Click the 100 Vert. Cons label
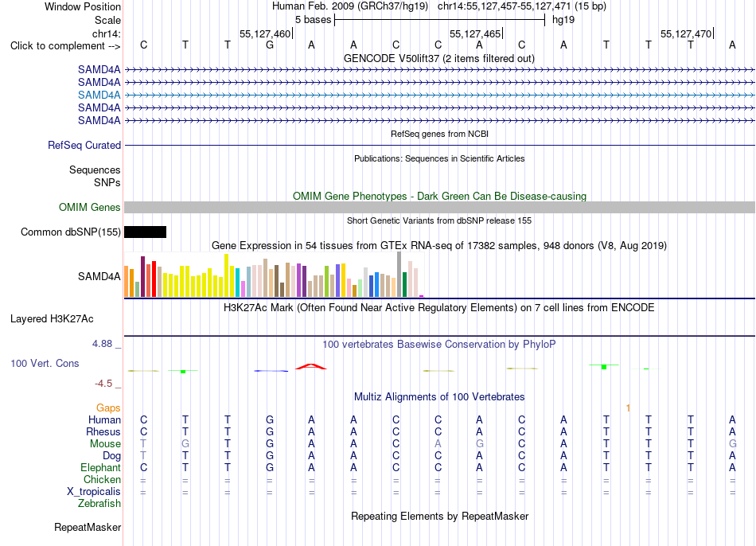Viewport: 756px width, 546px height. 45,363
